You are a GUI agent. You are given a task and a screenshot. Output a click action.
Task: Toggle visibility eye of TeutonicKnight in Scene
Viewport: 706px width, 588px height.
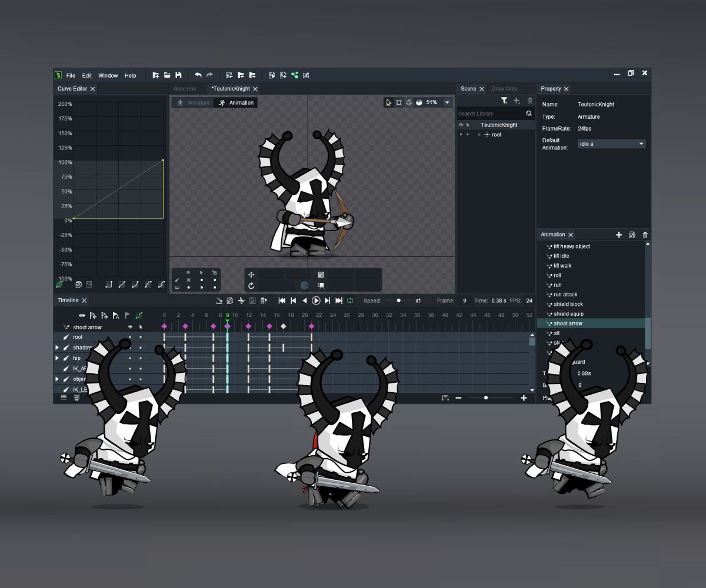(461, 125)
